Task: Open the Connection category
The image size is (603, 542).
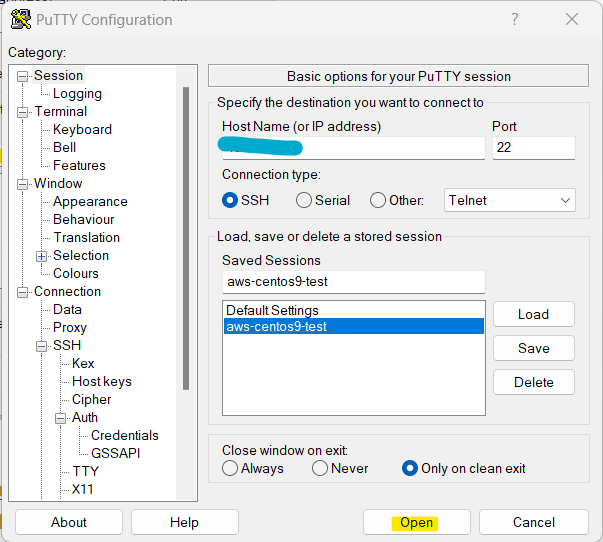Action: click(67, 292)
